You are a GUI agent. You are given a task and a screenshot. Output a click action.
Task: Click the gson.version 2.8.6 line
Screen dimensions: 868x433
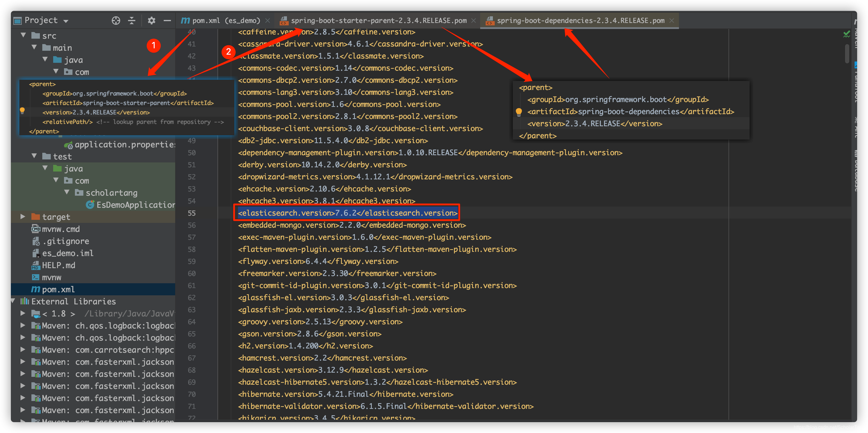(309, 334)
